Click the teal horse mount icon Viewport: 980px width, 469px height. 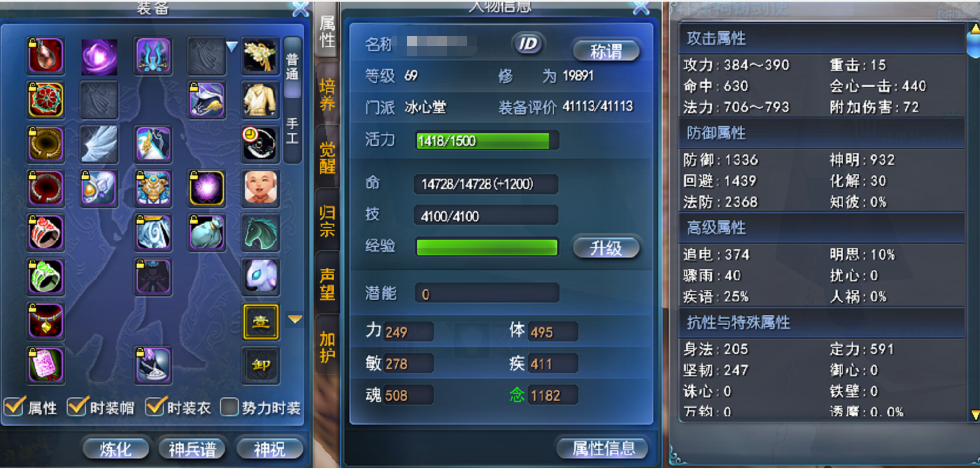pyautogui.click(x=261, y=233)
